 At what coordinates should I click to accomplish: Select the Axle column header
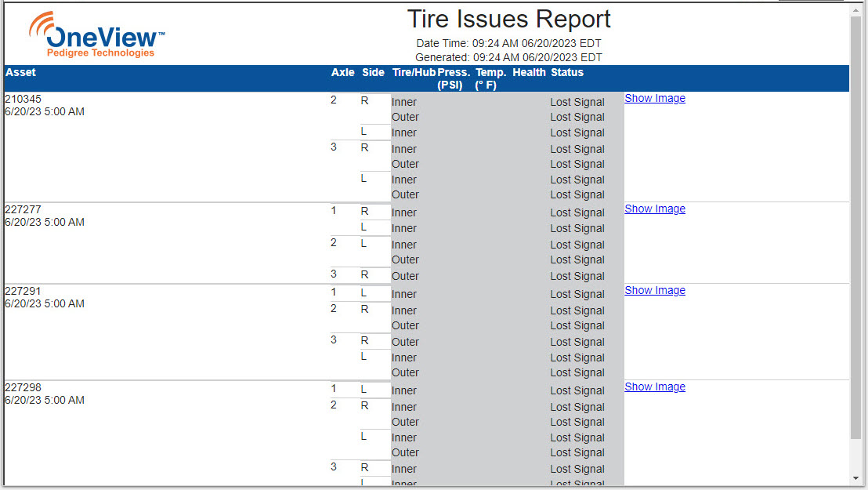click(342, 72)
